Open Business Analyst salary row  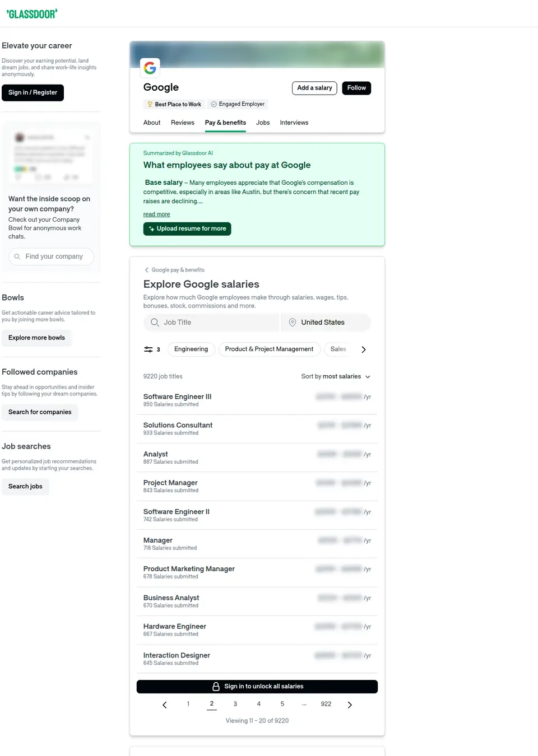pyautogui.click(x=257, y=601)
